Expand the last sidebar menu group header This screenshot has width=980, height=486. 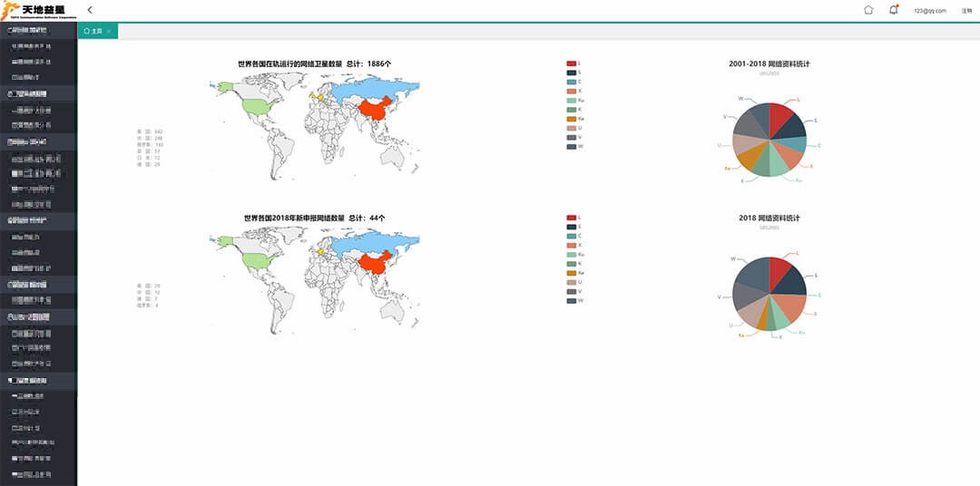click(38, 380)
